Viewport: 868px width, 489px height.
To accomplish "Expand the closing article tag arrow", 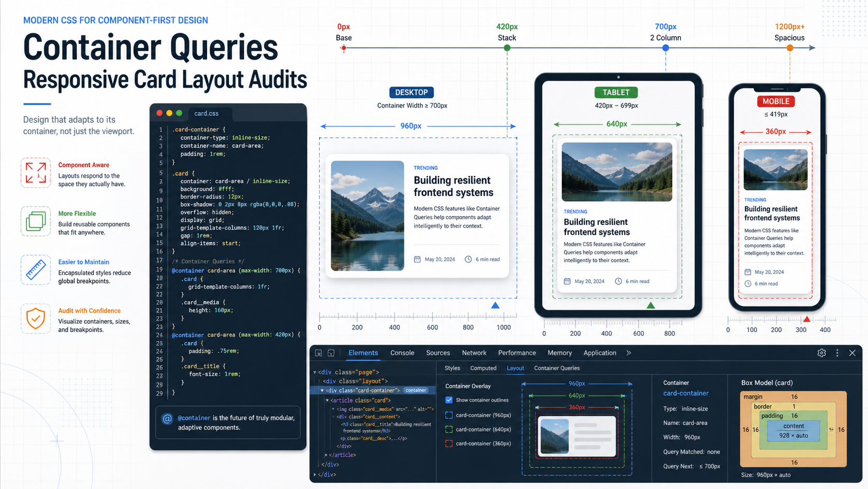I will coord(326,455).
